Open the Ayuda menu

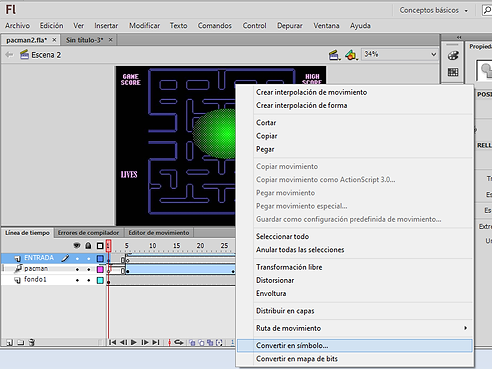point(360,26)
